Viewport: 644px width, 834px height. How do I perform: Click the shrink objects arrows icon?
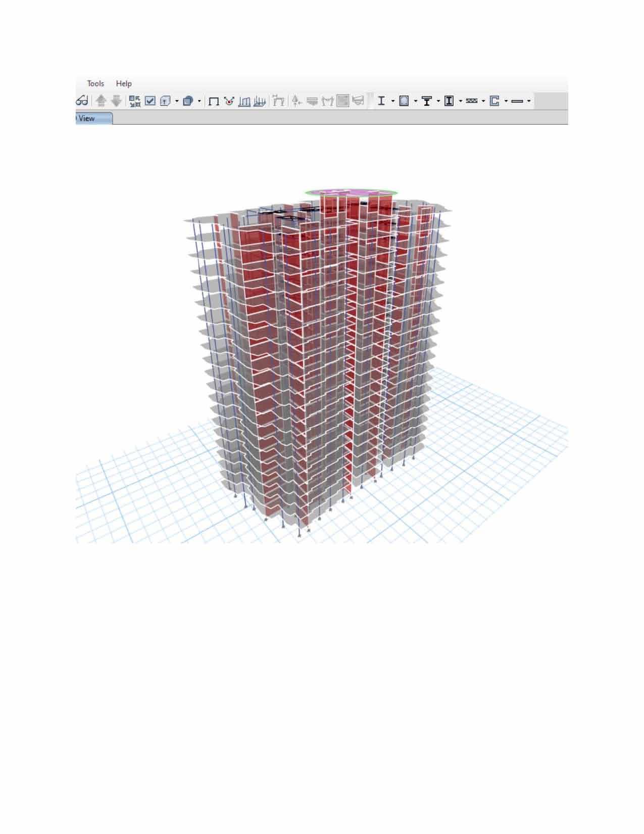click(x=135, y=101)
